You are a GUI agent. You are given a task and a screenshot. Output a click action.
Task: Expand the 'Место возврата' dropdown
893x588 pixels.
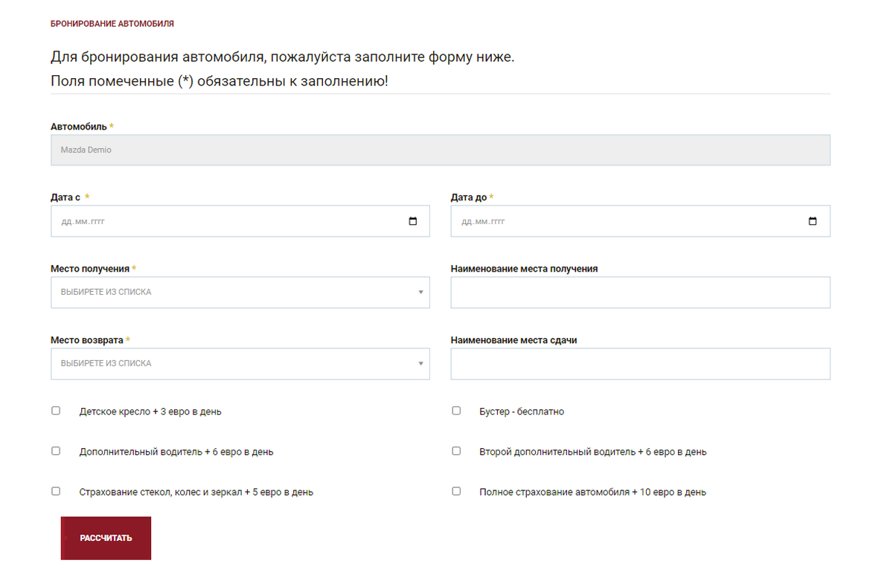pos(240,364)
